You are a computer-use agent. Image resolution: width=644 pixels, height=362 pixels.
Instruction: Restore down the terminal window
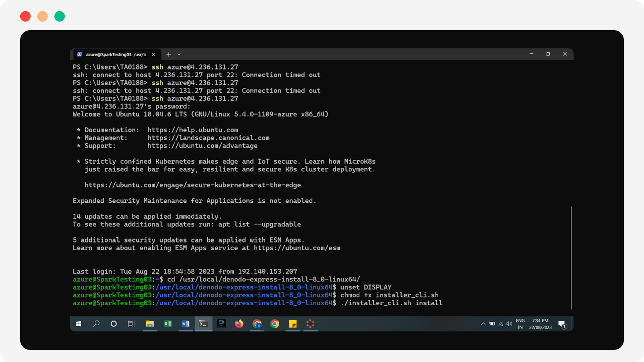click(x=548, y=54)
